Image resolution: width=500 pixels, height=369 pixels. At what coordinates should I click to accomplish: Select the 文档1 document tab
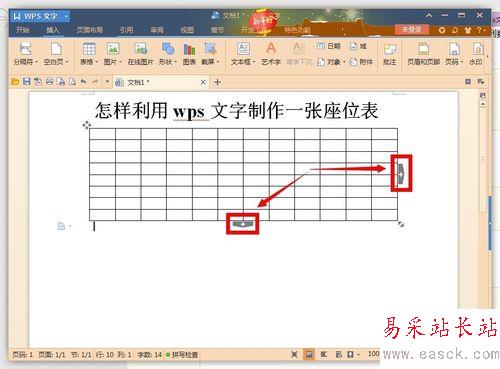pos(161,82)
